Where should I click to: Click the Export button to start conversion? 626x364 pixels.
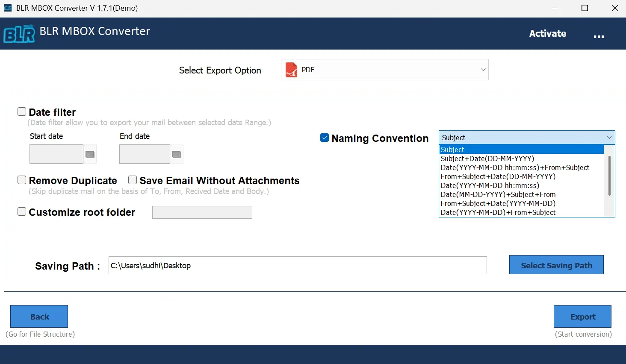click(582, 316)
